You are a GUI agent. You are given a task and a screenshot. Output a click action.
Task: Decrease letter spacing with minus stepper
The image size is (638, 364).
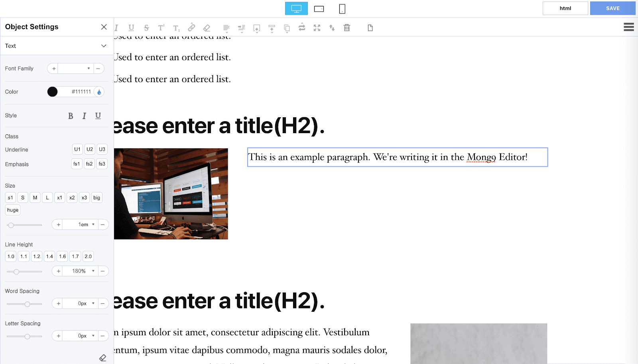[103, 336]
